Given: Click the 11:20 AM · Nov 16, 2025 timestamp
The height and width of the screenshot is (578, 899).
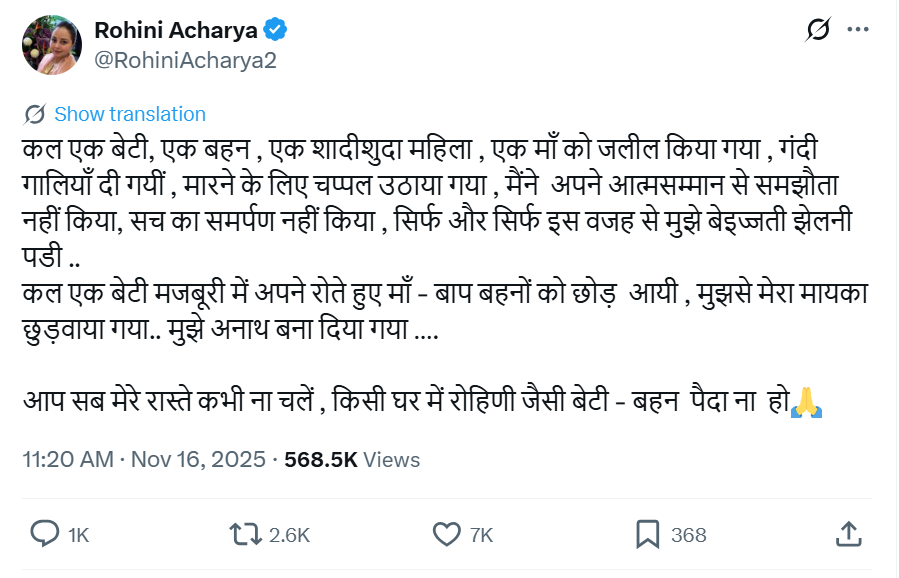Looking at the screenshot, I should [x=144, y=460].
